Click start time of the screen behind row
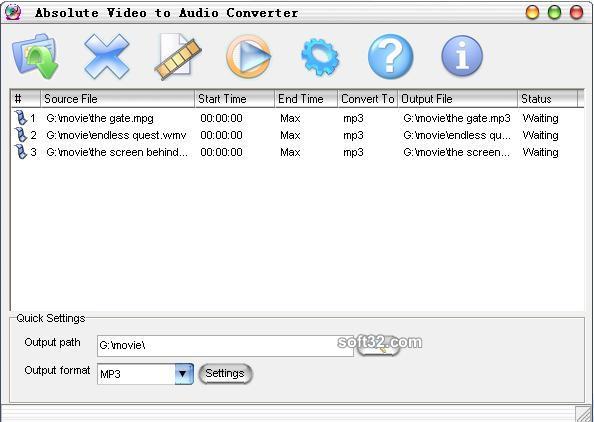 tap(221, 152)
